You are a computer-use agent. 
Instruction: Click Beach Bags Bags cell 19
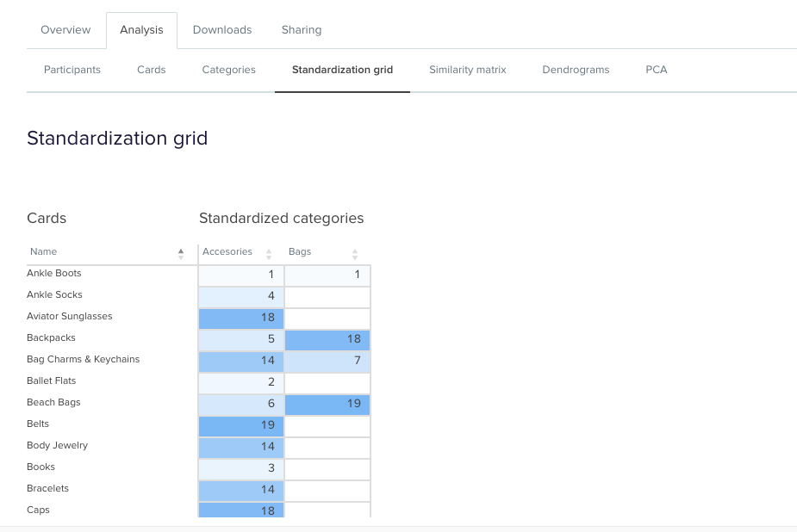(327, 405)
